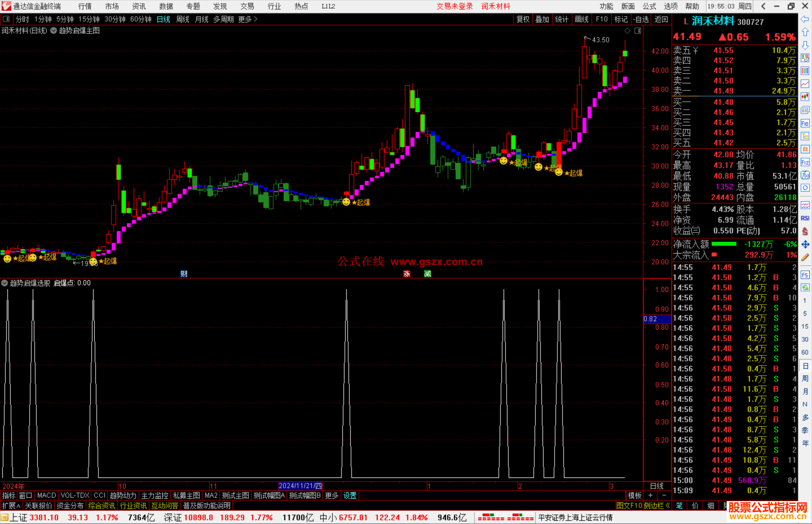Click the green 减 marker on chart
Screen dimensions: 812x524
[428, 273]
